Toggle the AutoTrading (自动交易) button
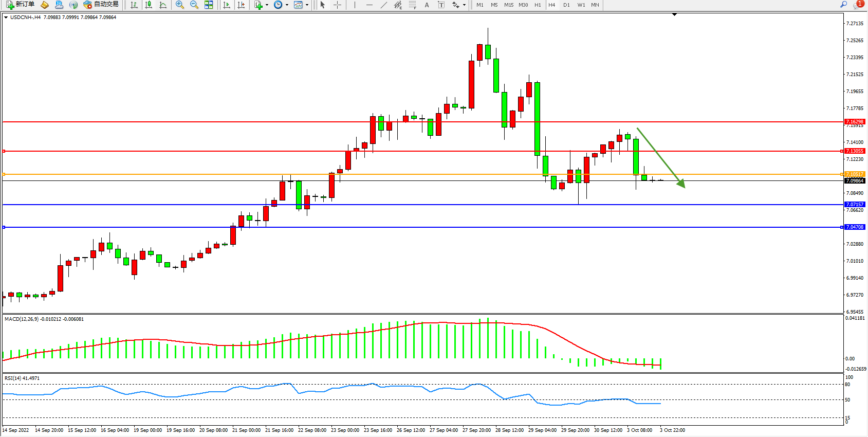Screen dimensions: 868x437 101,5
